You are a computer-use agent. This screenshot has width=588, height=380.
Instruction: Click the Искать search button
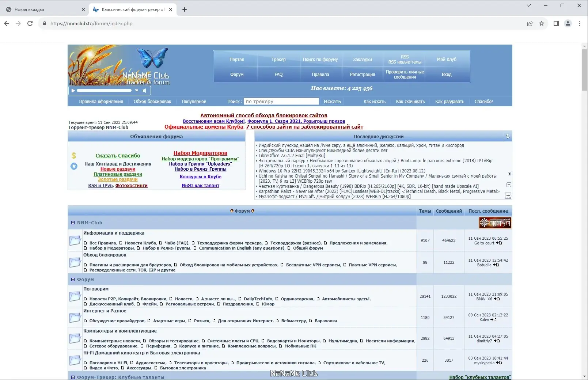pyautogui.click(x=331, y=101)
